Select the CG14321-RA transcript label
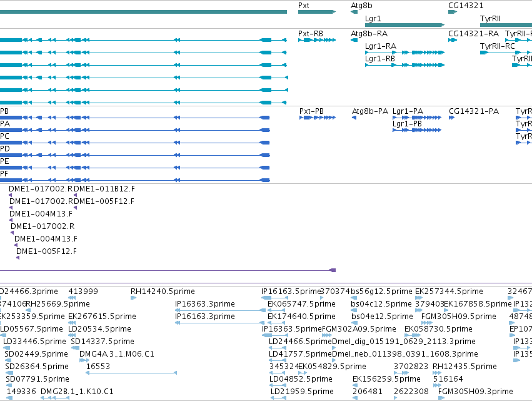Screen dimensions: 532x401 click(474, 34)
